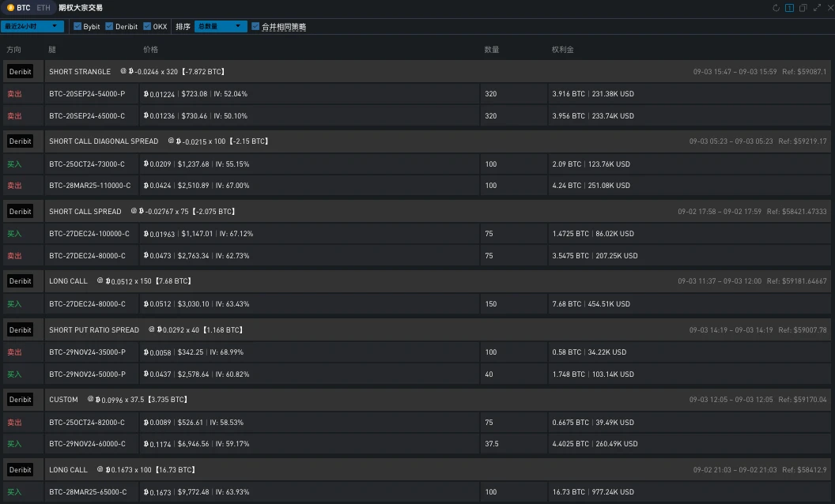Click the Deribit badge on the CUSTOM strategy
Image resolution: width=835 pixels, height=504 pixels.
pyautogui.click(x=21, y=400)
